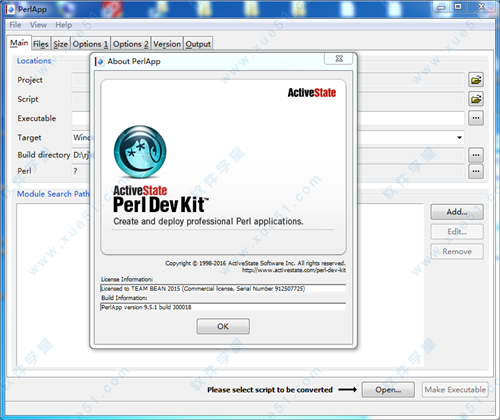
Task: Expand the Target dropdown list
Action: point(459,137)
